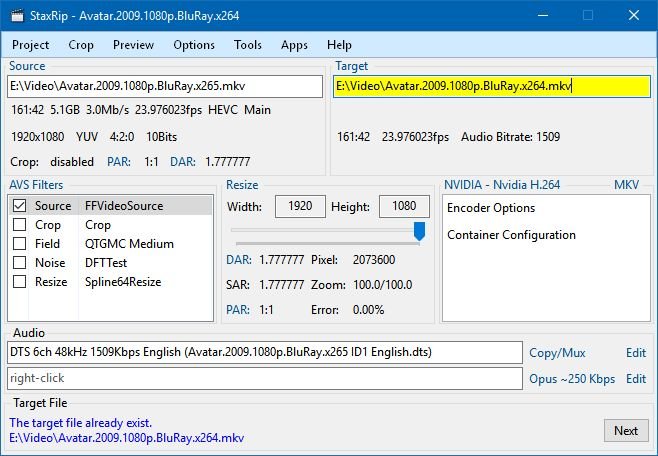Select the DFTTest filter entry
This screenshot has width=658, height=456.
point(106,263)
